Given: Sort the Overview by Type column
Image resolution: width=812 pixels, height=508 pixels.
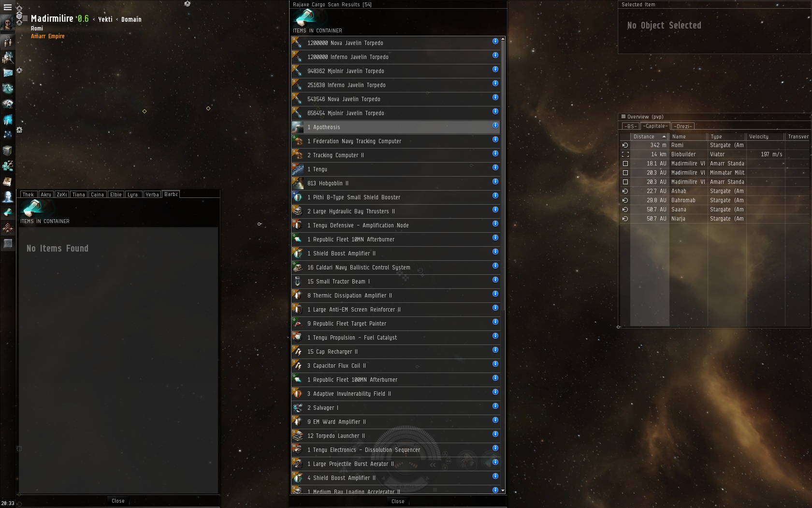Looking at the screenshot, I should pos(726,137).
